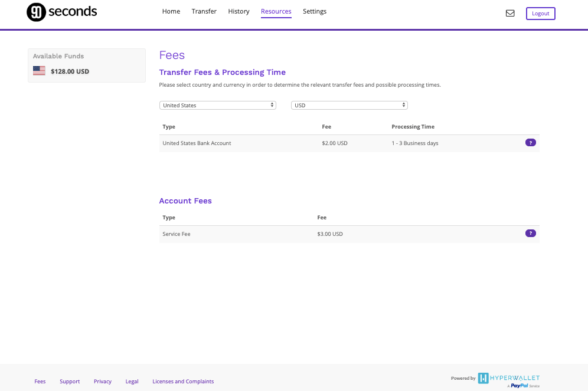The height and width of the screenshot is (391, 588).
Task: Click the 90 seconds logo
Action: (62, 12)
